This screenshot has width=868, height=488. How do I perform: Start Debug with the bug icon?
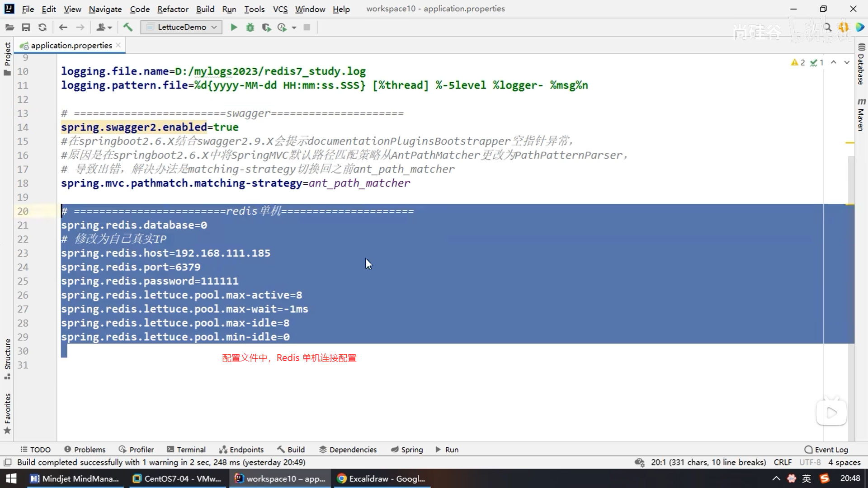250,27
